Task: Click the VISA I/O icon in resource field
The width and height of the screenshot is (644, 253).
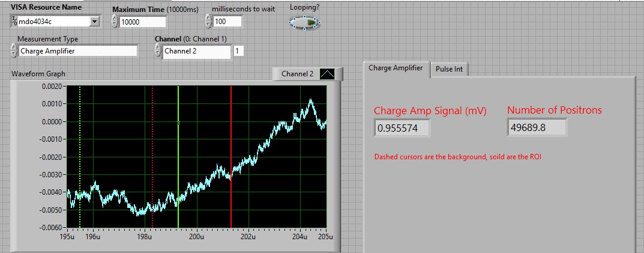Action: [14, 22]
